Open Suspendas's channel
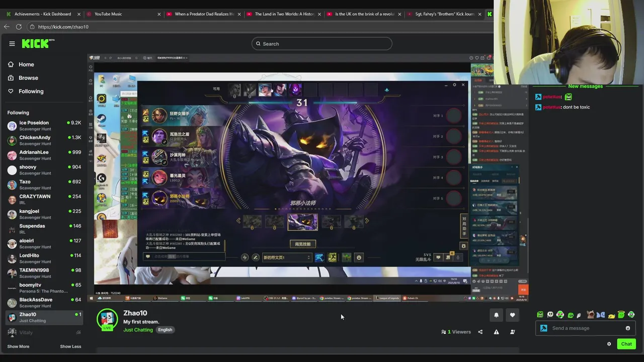 coord(44,229)
